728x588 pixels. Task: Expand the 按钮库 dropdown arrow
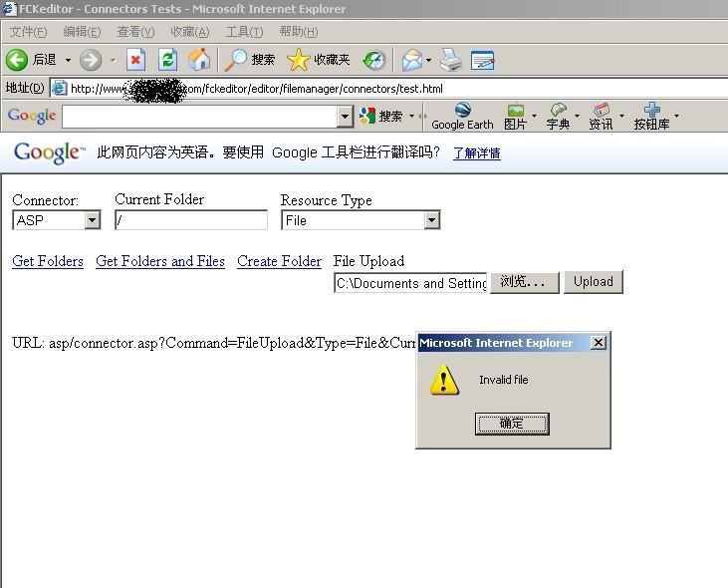coord(676,116)
